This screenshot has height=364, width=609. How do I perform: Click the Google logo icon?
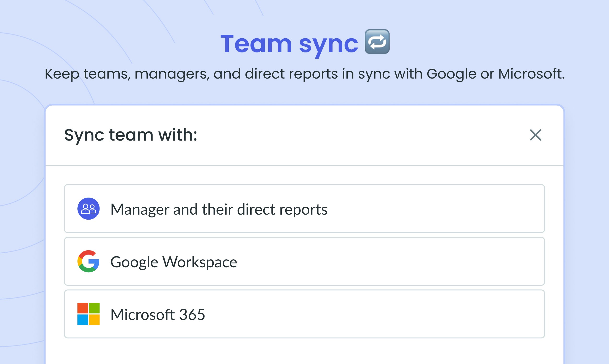click(x=88, y=261)
